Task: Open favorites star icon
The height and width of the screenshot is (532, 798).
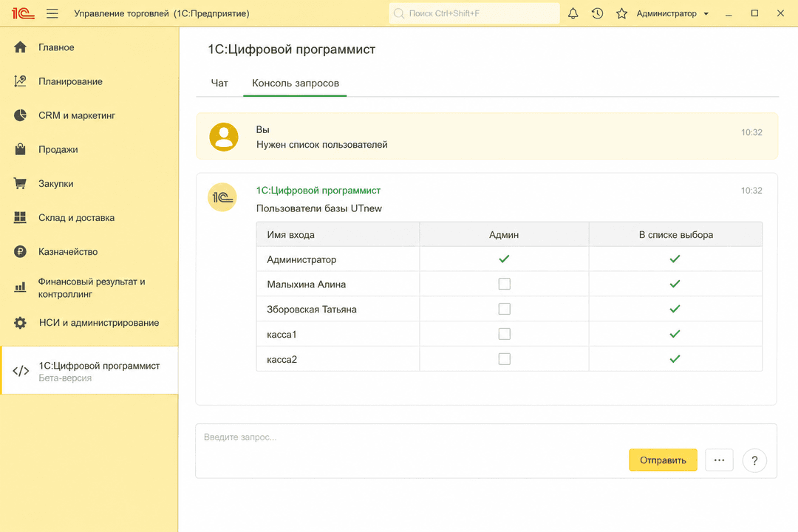Action: click(x=621, y=14)
